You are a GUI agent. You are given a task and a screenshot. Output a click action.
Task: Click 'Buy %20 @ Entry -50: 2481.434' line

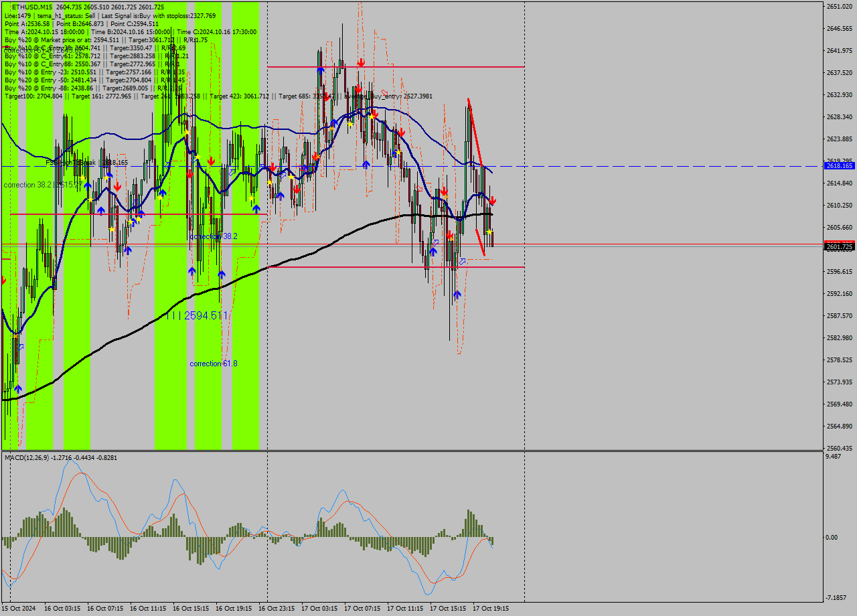[94, 80]
